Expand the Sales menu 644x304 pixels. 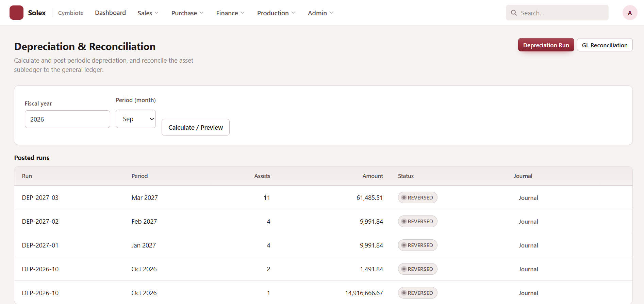click(x=148, y=13)
